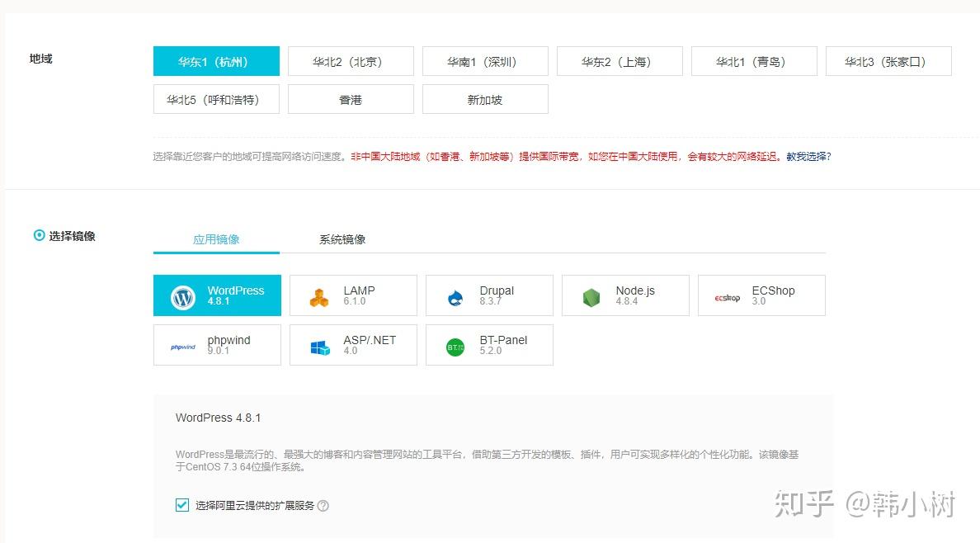Click the ECShop logo icon
Screen dimensions: 980x543
728,298
